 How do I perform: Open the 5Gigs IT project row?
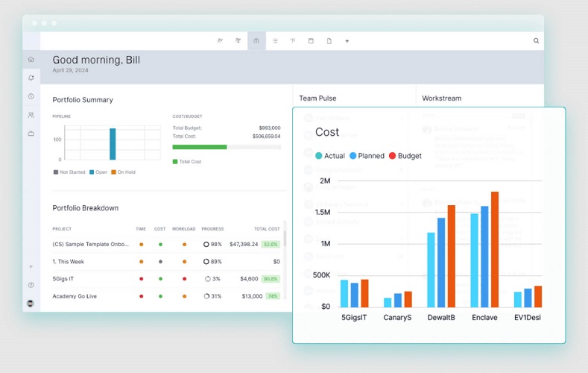[x=63, y=278]
